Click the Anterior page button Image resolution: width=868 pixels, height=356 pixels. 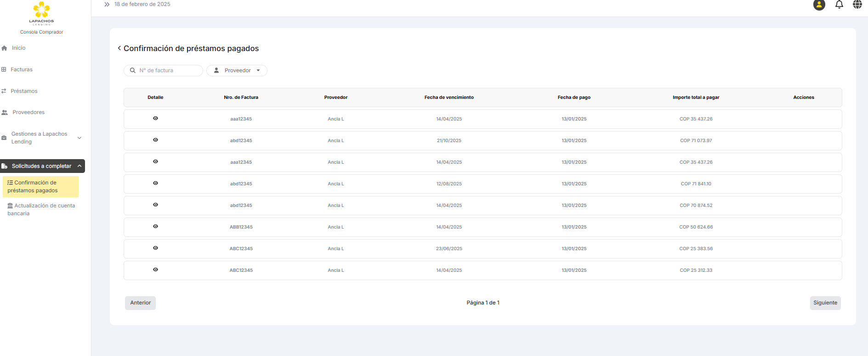click(140, 303)
